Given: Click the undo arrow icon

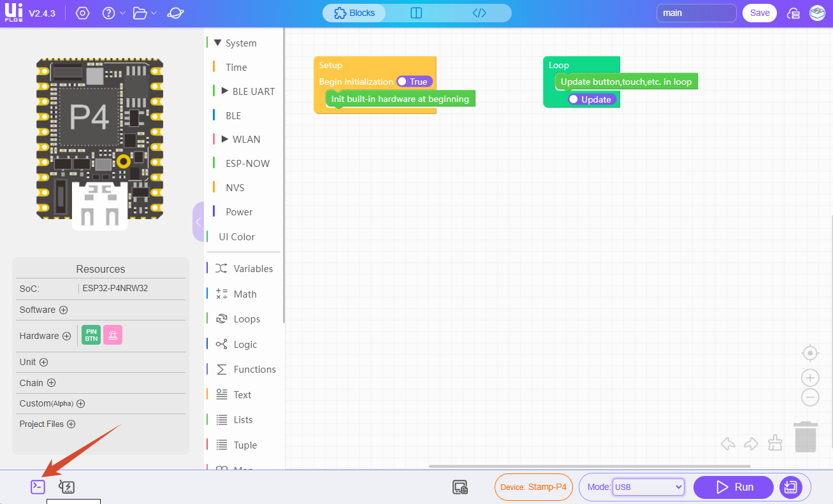Looking at the screenshot, I should click(x=728, y=443).
